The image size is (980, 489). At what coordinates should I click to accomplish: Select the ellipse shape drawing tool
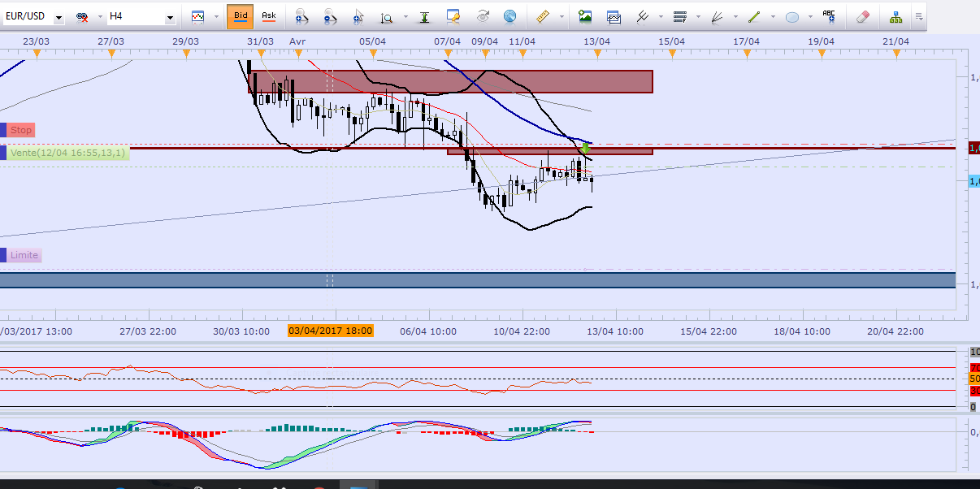(792, 16)
